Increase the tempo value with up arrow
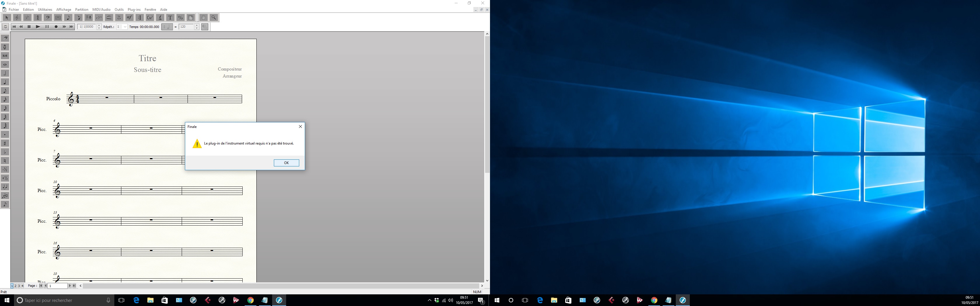The width and height of the screenshot is (980, 306). click(x=197, y=25)
